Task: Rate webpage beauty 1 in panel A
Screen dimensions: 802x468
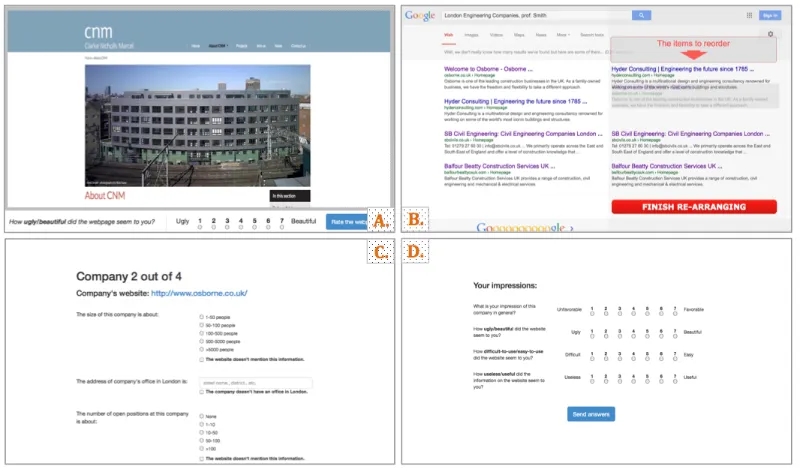Action: click(x=200, y=227)
